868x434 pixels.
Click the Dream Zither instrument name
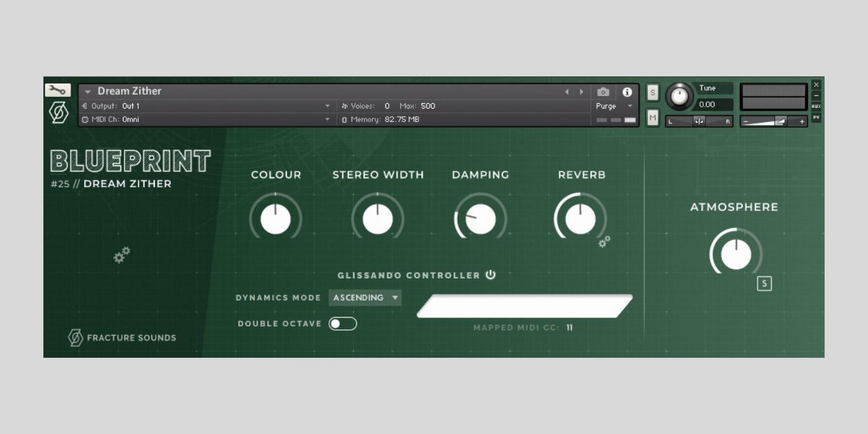(x=129, y=91)
